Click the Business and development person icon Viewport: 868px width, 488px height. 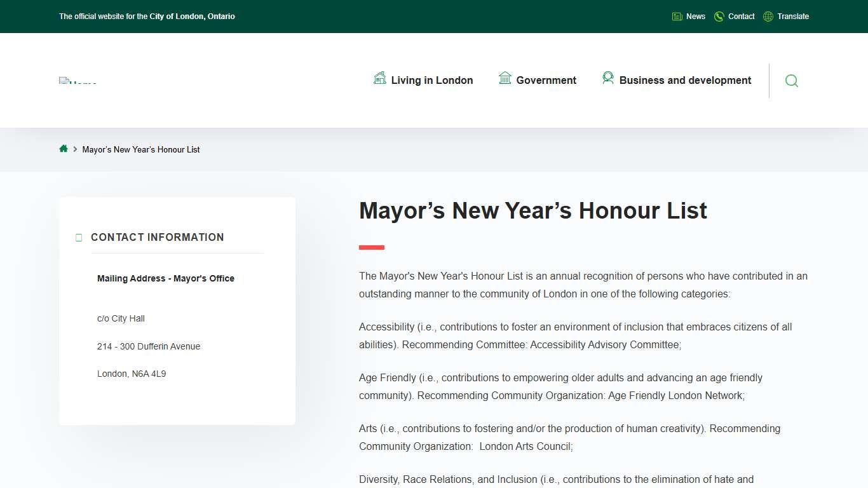[608, 78]
